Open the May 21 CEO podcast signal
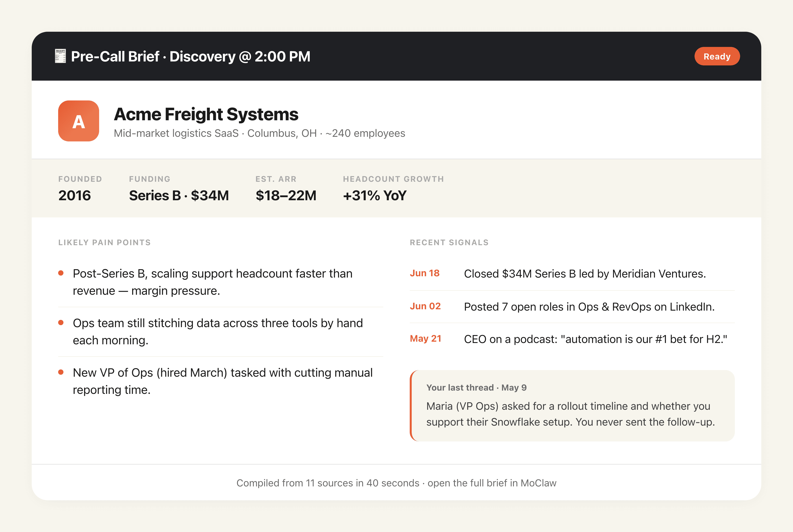Screen dimensions: 793x532 coord(572,339)
